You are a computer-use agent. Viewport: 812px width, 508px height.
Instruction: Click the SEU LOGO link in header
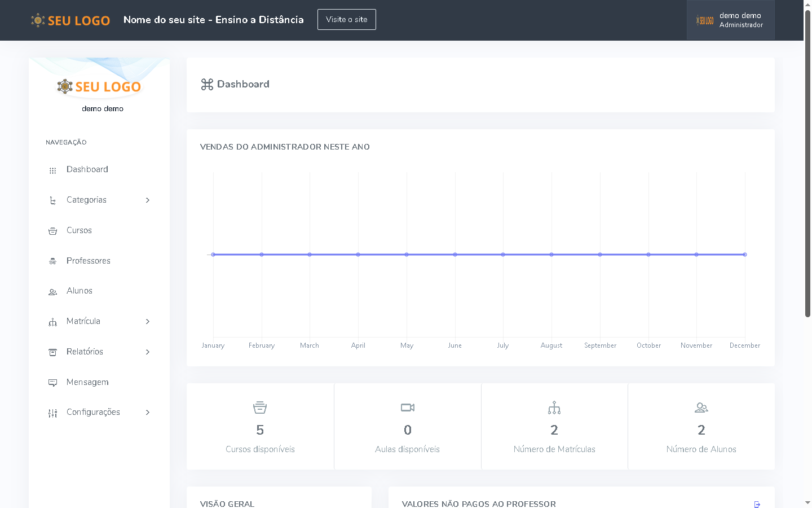pyautogui.click(x=70, y=20)
